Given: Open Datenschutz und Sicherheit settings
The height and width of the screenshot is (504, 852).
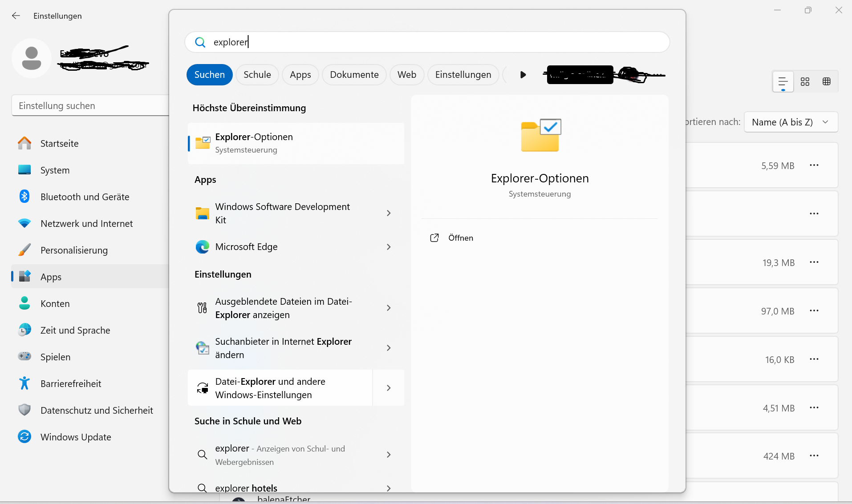Looking at the screenshot, I should 97,410.
